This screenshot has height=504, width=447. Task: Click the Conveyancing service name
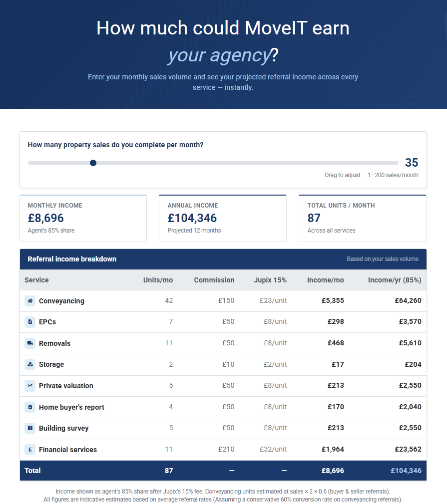point(61,301)
